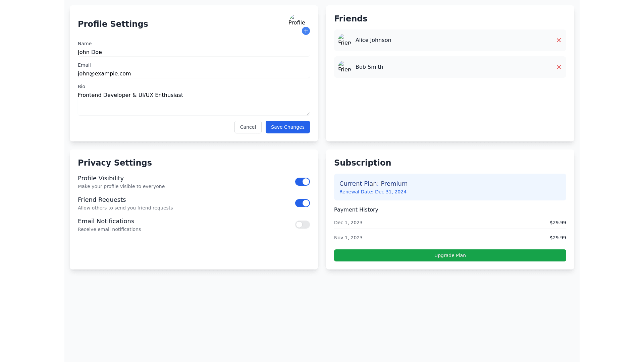Click the profile picture upload plus icon

click(306, 31)
